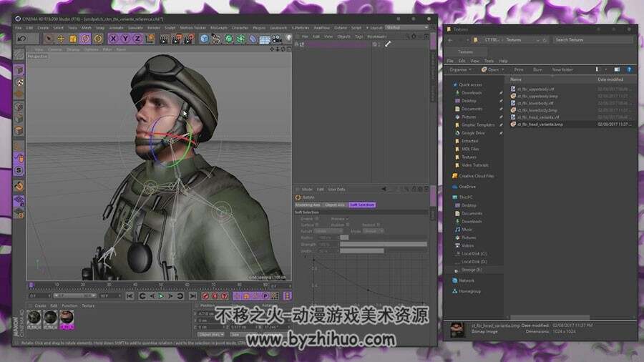Select the third head material thumbnail
Image resolution: width=644 pixels, height=362 pixels.
tap(67, 317)
